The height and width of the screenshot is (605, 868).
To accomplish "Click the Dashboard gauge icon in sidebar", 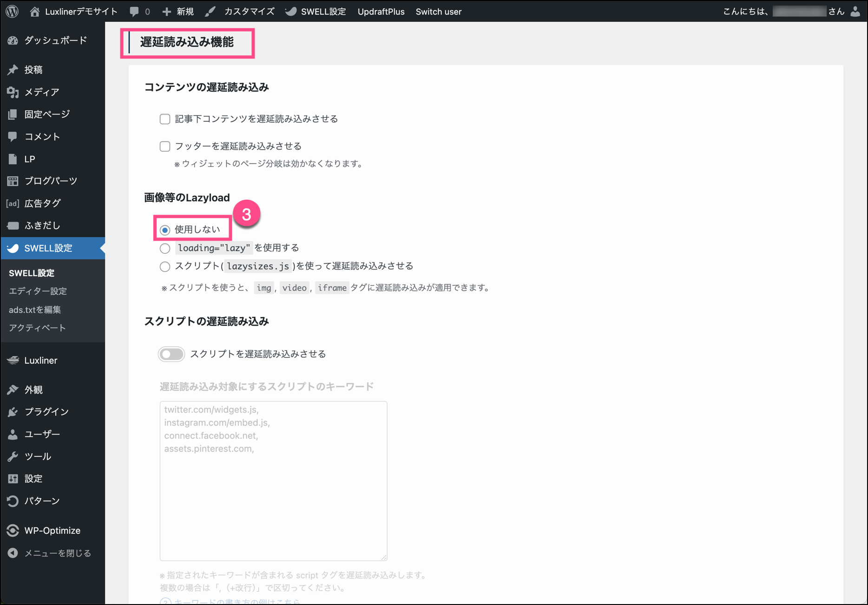I will tap(13, 41).
